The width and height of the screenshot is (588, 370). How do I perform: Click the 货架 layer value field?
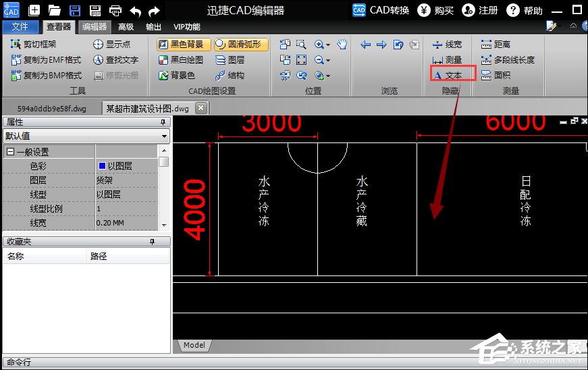[x=127, y=180]
